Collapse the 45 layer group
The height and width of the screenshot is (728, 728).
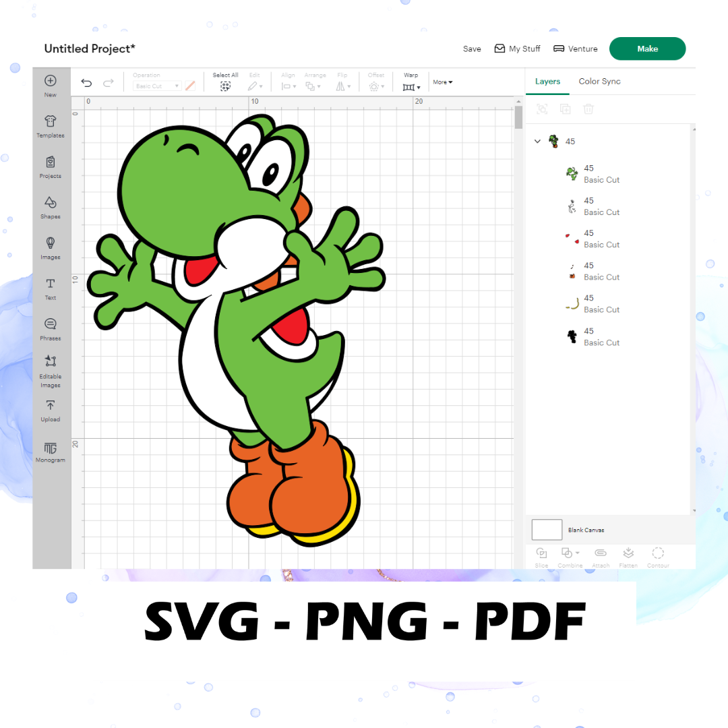[537, 141]
